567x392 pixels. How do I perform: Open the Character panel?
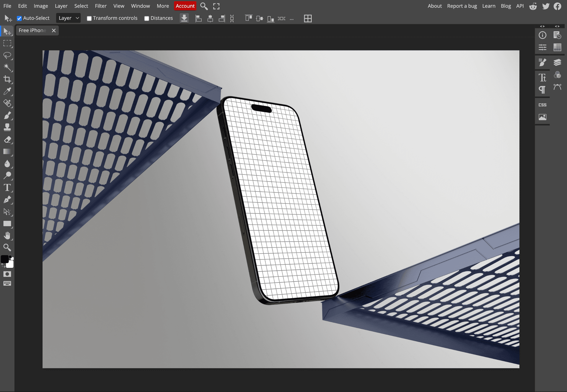[542, 77]
